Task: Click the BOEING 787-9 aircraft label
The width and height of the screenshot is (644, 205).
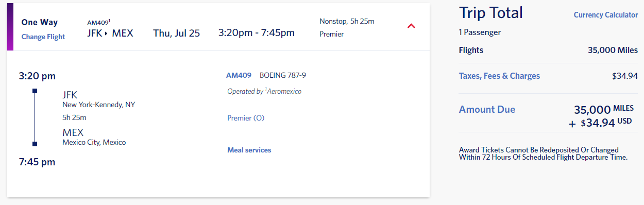Action: click(x=283, y=75)
